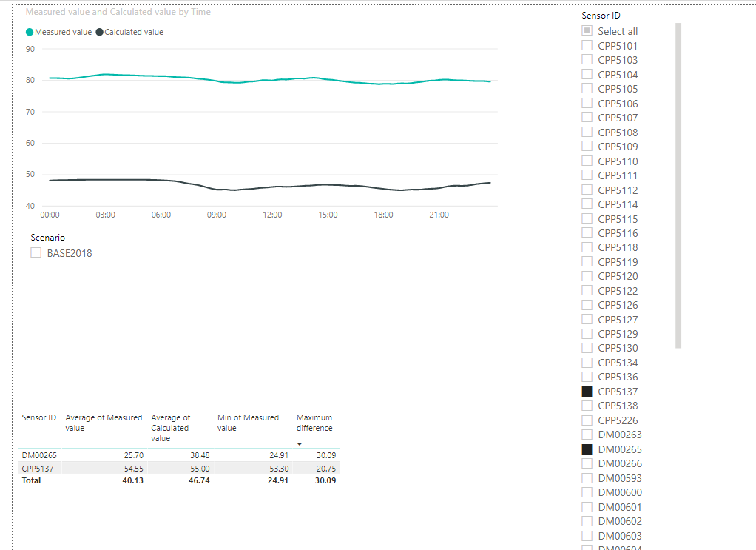The width and height of the screenshot is (756, 550).
Task: Click the 54.55 average measured cell
Action: [134, 469]
